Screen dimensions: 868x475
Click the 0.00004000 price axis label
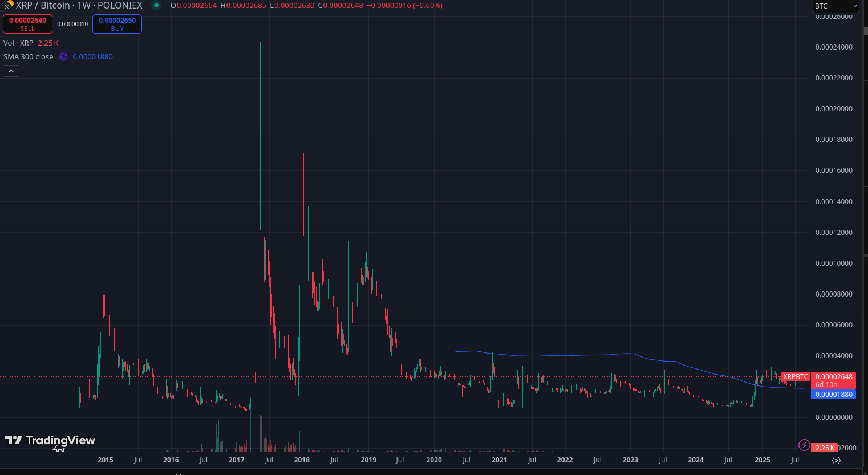[834, 356]
